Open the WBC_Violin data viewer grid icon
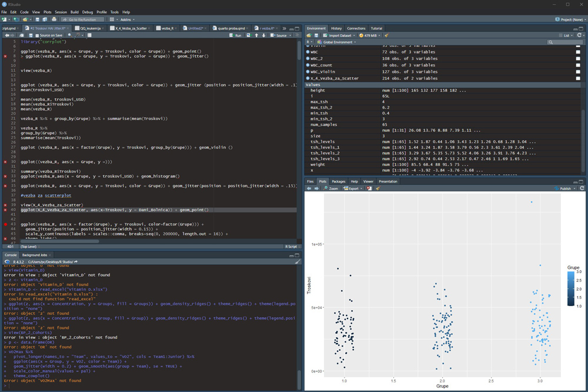588x392 pixels. 577,71
